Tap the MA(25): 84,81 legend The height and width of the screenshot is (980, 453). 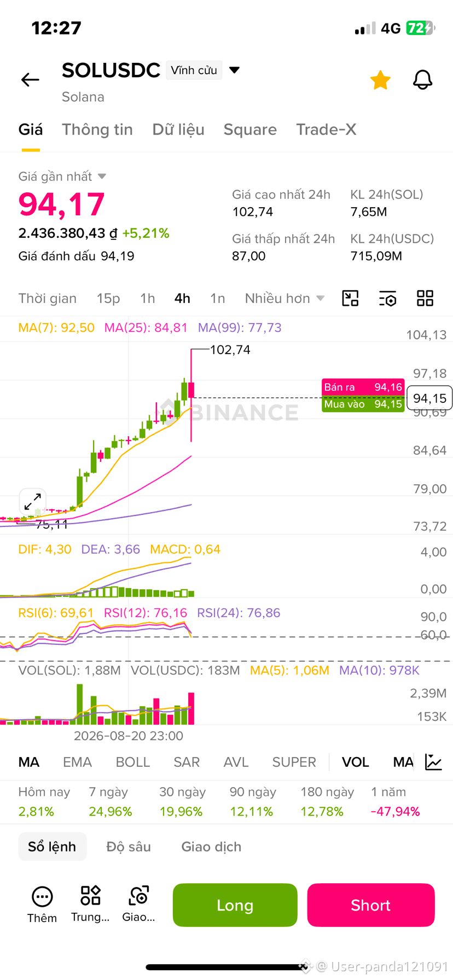146,327
